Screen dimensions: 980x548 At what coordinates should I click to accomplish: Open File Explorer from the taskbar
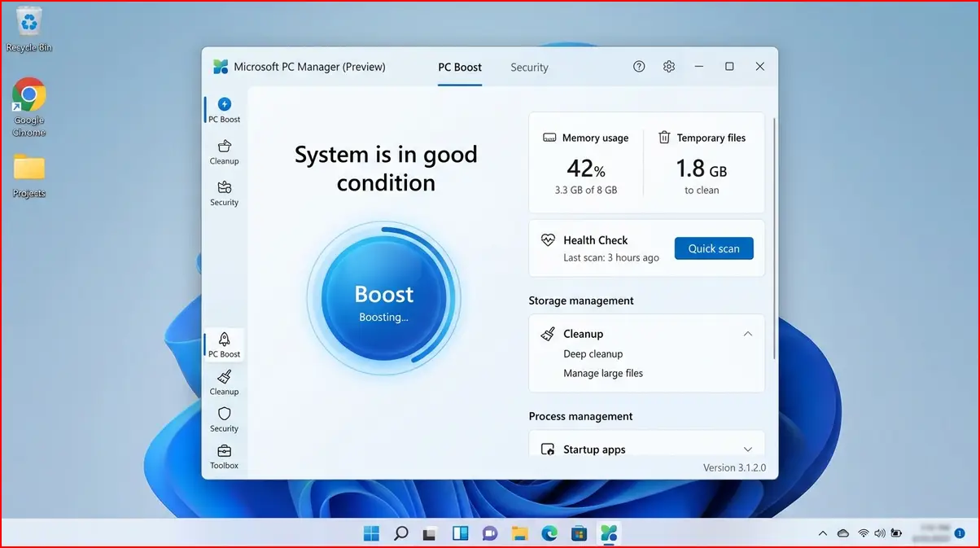coord(519,533)
